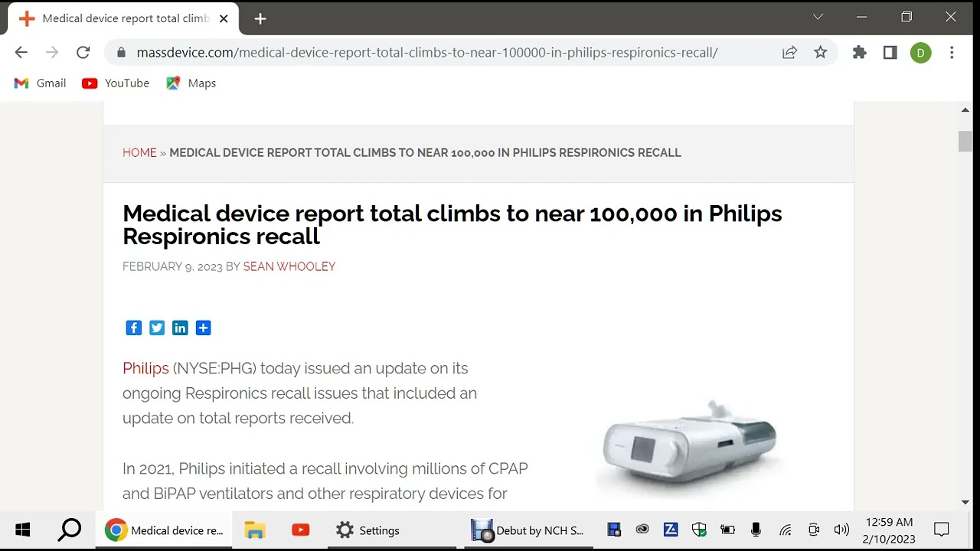Open Windows taskbar search
Screen dimensions: 980x551
(70, 530)
